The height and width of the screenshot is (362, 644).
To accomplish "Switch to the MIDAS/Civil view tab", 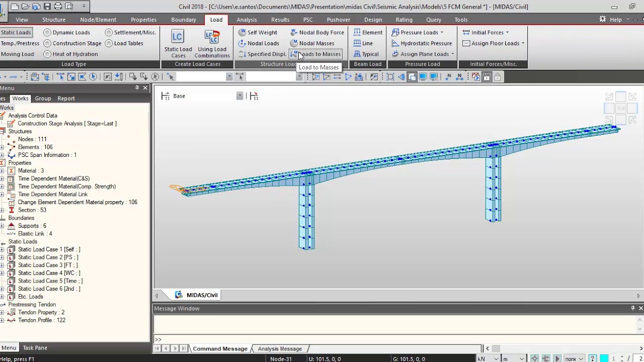I will (196, 295).
